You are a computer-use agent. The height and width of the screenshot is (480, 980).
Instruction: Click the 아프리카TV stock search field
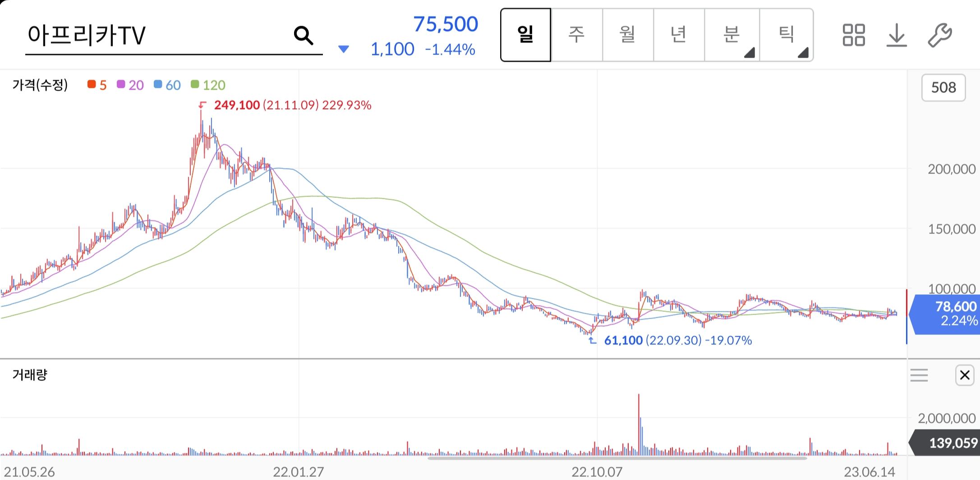174,35
